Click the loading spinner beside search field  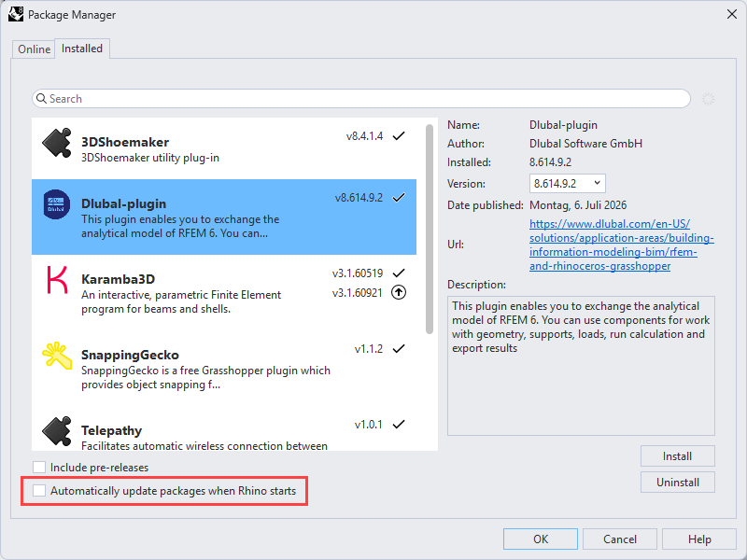709,99
